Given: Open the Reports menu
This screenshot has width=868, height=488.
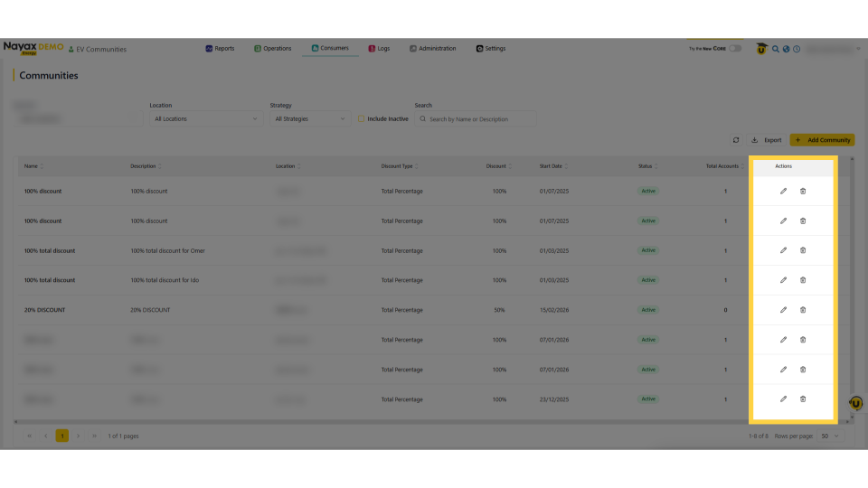Looking at the screenshot, I should (x=220, y=49).
